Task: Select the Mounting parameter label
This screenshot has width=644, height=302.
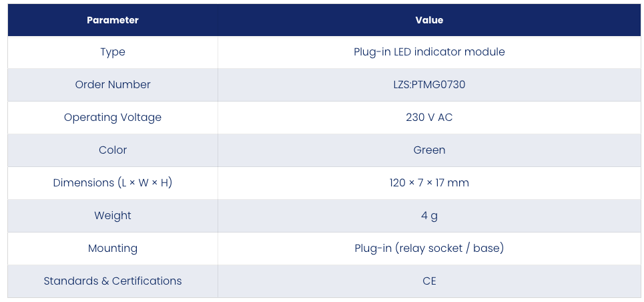Action: pos(113,249)
